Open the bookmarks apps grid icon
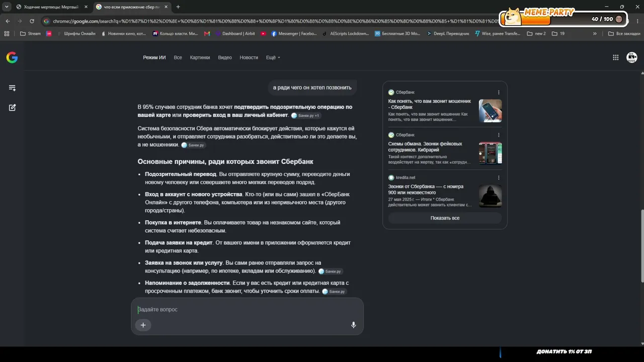This screenshot has height=362, width=644. [x=7, y=34]
